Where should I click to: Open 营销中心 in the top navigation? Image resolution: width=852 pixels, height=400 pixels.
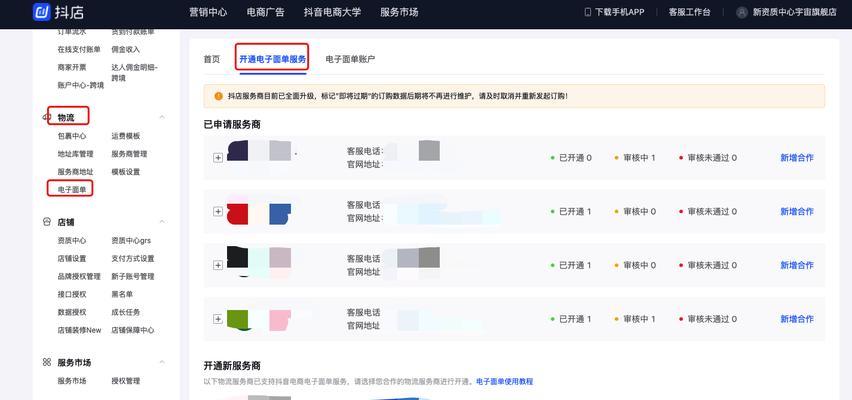208,12
